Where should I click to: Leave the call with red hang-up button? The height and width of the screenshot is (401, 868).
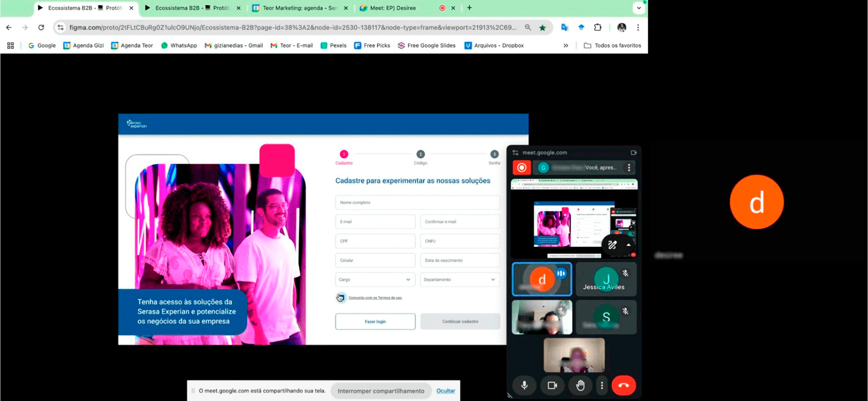point(623,385)
